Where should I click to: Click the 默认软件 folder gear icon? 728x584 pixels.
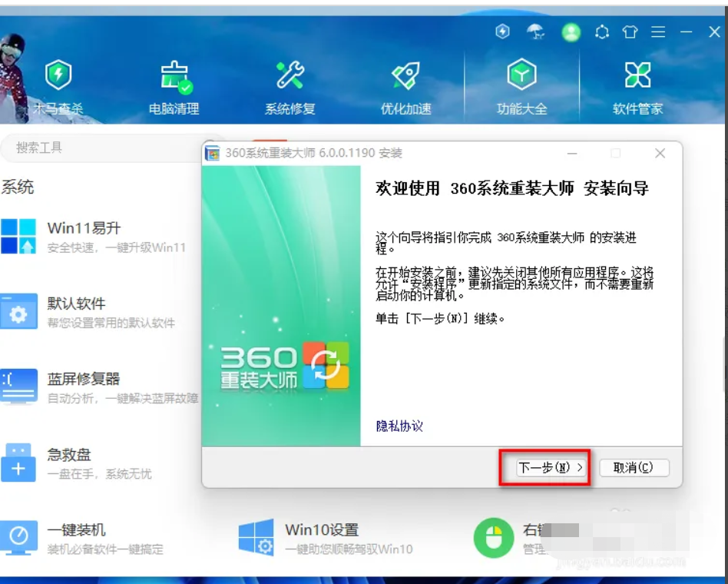18,312
